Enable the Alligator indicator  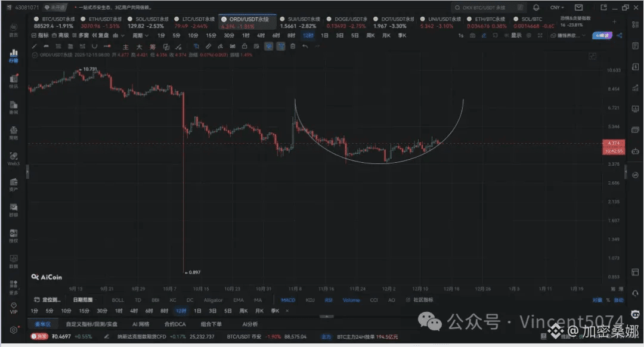[x=213, y=300]
